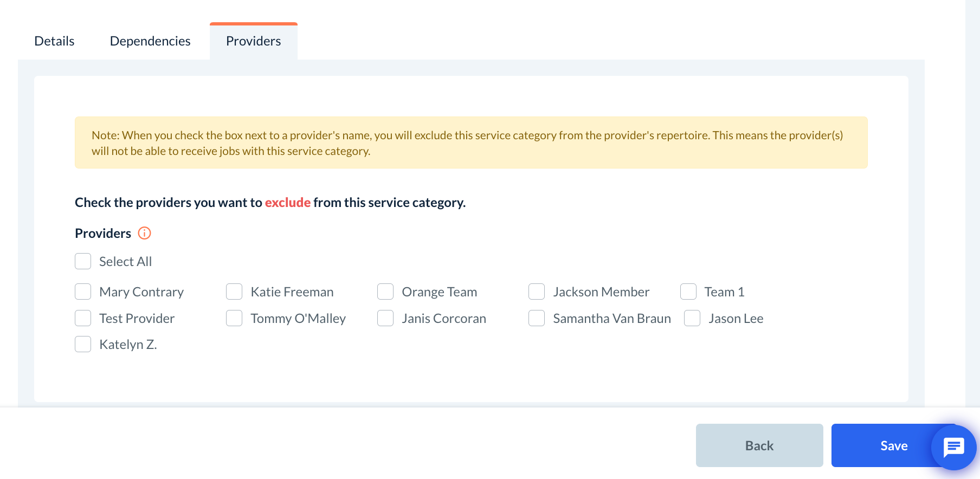Open the Dependencies tab

(x=150, y=41)
